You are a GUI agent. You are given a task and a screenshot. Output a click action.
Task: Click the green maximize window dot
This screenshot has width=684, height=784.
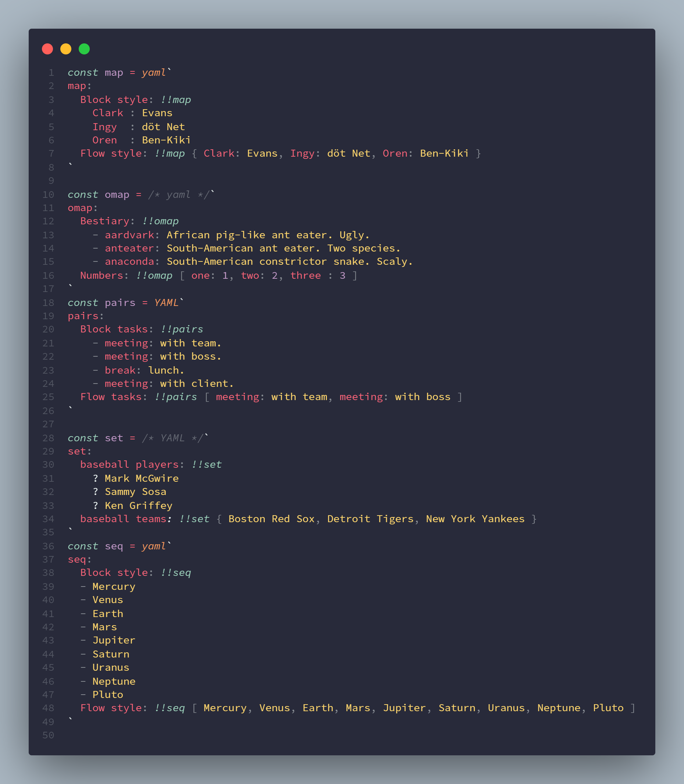pos(84,49)
